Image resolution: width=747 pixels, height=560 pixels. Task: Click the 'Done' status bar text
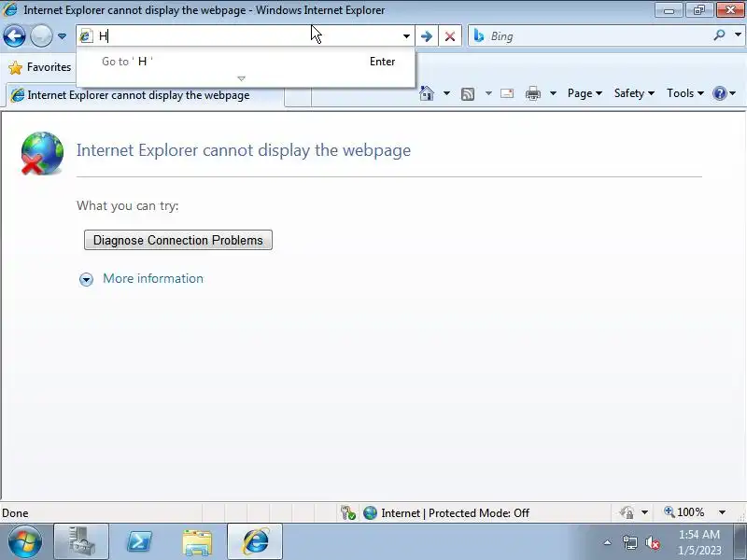click(x=15, y=513)
